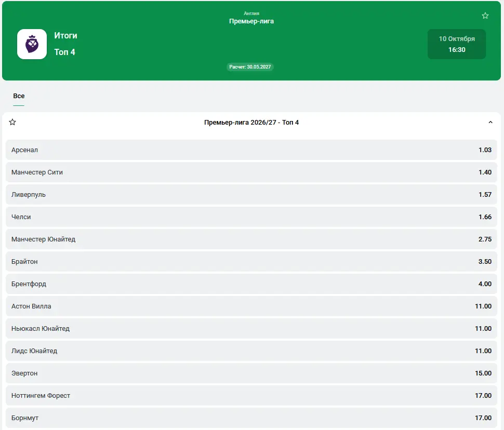Pick Лидс Юнайтед at 11.00
This screenshot has height=430, width=504.
251,351
